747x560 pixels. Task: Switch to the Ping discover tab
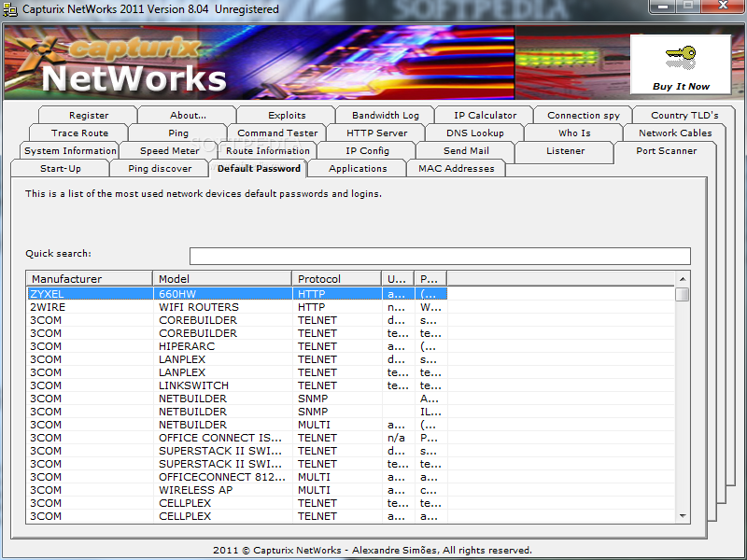coord(160,168)
